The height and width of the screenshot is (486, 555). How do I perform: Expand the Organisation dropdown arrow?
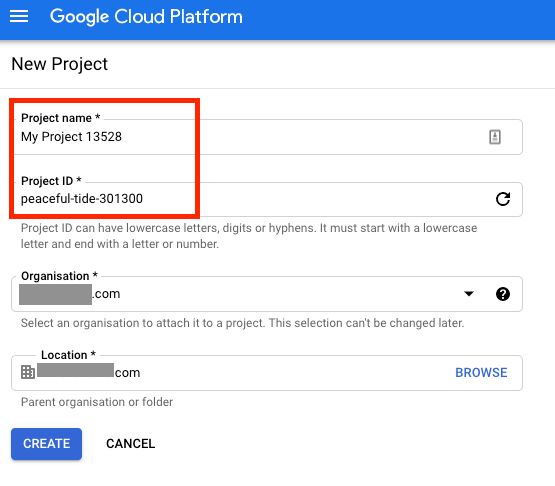click(x=469, y=293)
